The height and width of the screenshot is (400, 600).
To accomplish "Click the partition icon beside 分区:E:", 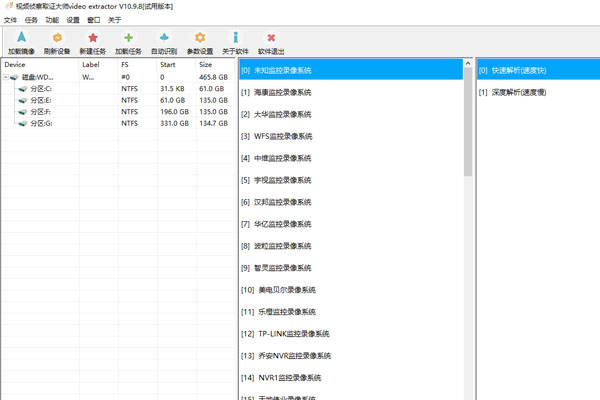I will click(x=23, y=100).
